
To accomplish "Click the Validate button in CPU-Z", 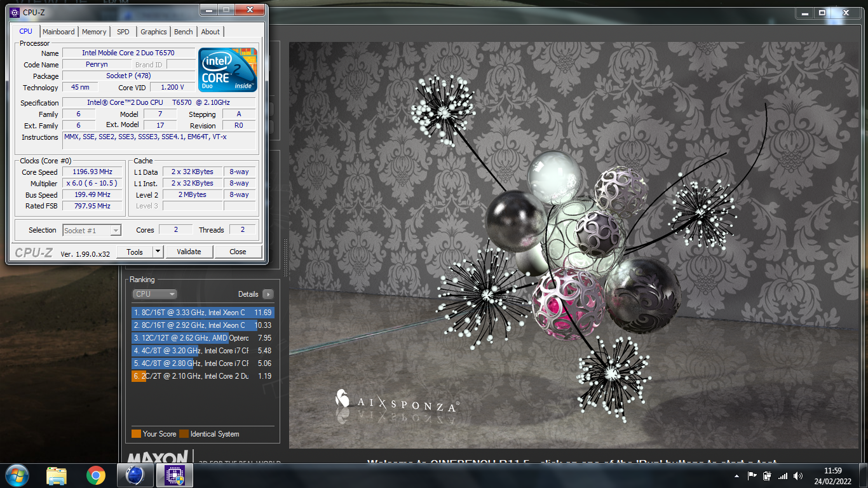I will 189,252.
